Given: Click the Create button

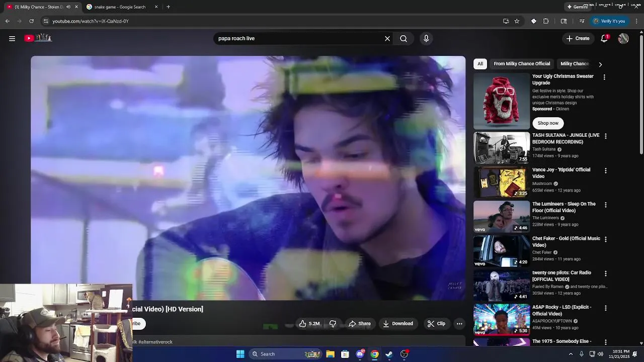Looking at the screenshot, I should [578, 38].
